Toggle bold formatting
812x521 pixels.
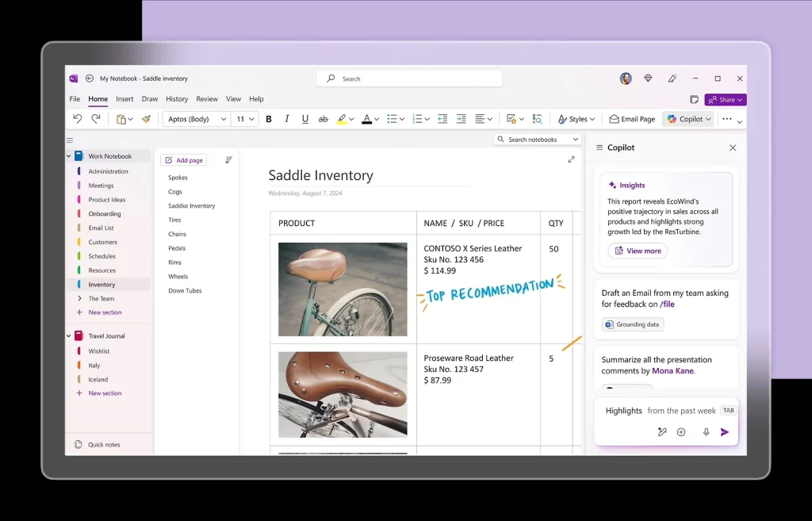coord(268,119)
